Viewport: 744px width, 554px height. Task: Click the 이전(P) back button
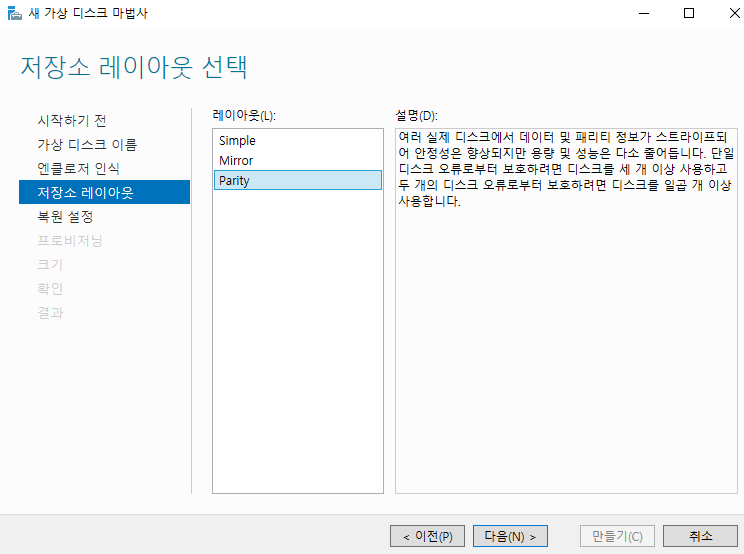(x=428, y=536)
